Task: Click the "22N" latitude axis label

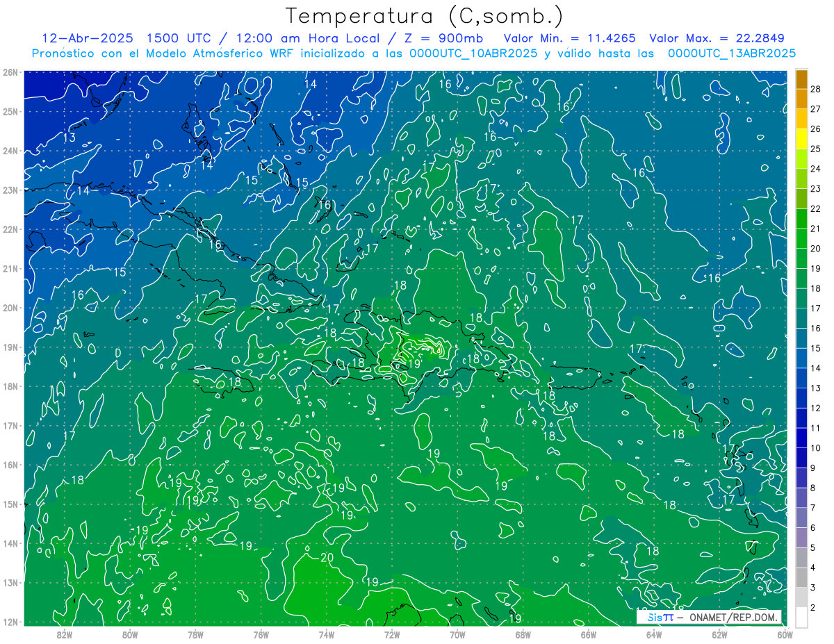Action: (10, 229)
